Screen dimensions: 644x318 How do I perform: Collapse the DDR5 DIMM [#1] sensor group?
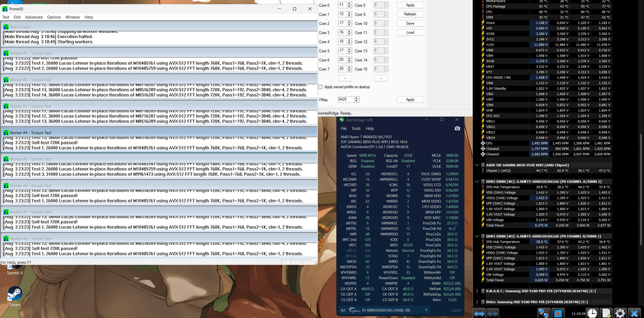click(x=476, y=181)
